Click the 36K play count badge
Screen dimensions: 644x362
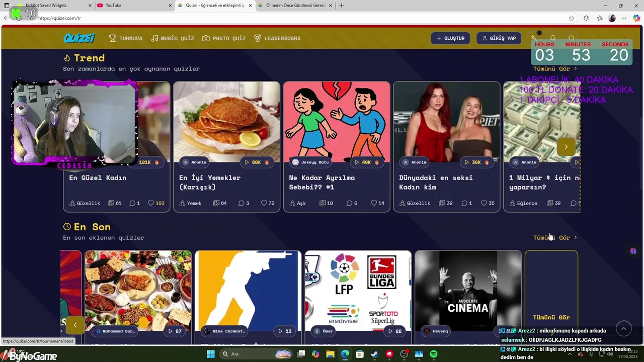tap(476, 162)
